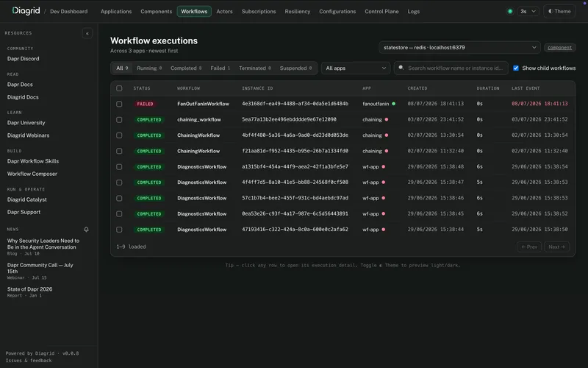The width and height of the screenshot is (588, 368).
Task: Click the Next pagination button
Action: coord(556,247)
